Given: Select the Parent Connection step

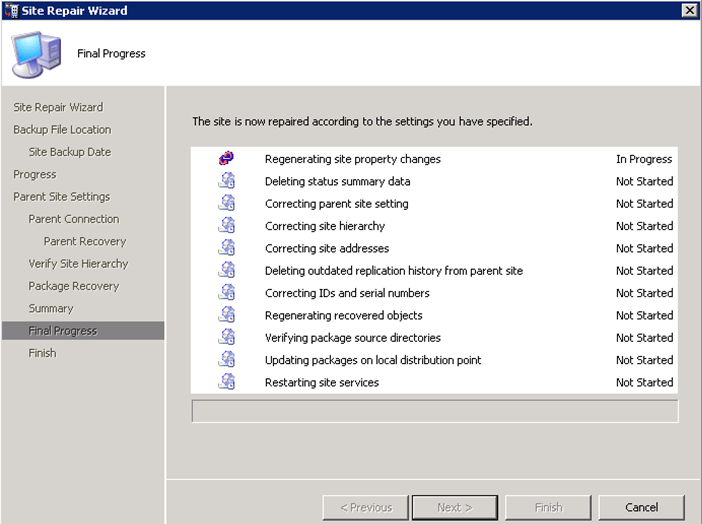Looking at the screenshot, I should [74, 219].
